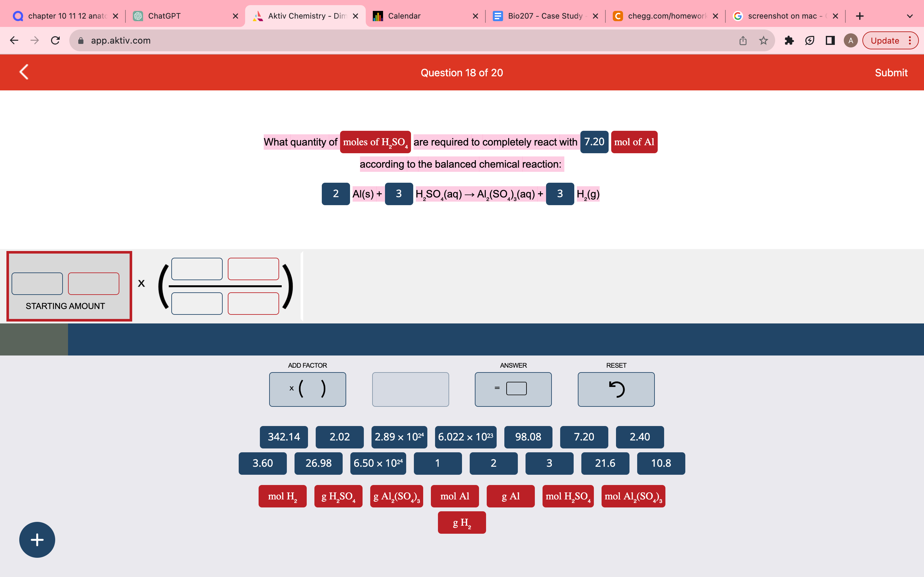Open the side panel icon

click(x=830, y=40)
